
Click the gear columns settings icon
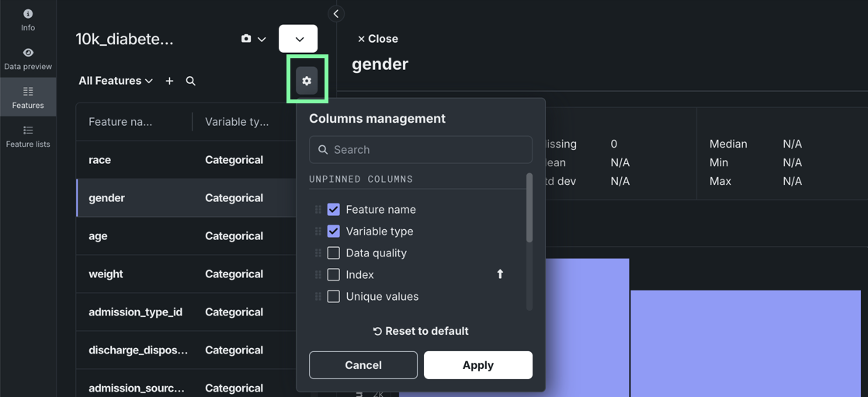[307, 81]
